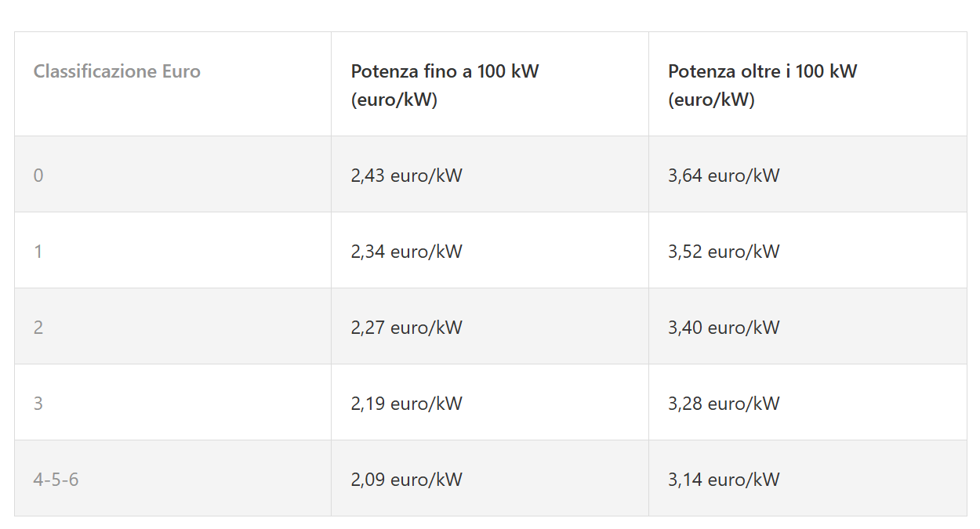
Task: Click the 3,64 euro/kW value
Action: [x=724, y=176]
